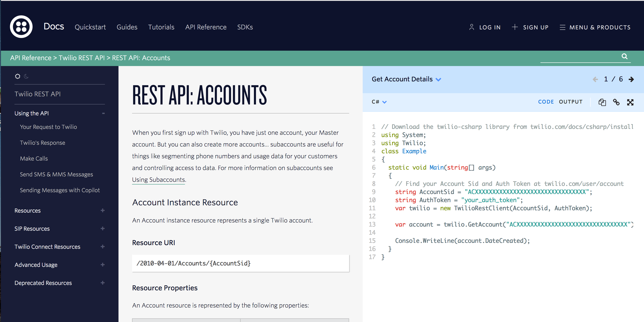This screenshot has width=644, height=322.
Task: Click SIGN UP text
Action: click(x=535, y=27)
